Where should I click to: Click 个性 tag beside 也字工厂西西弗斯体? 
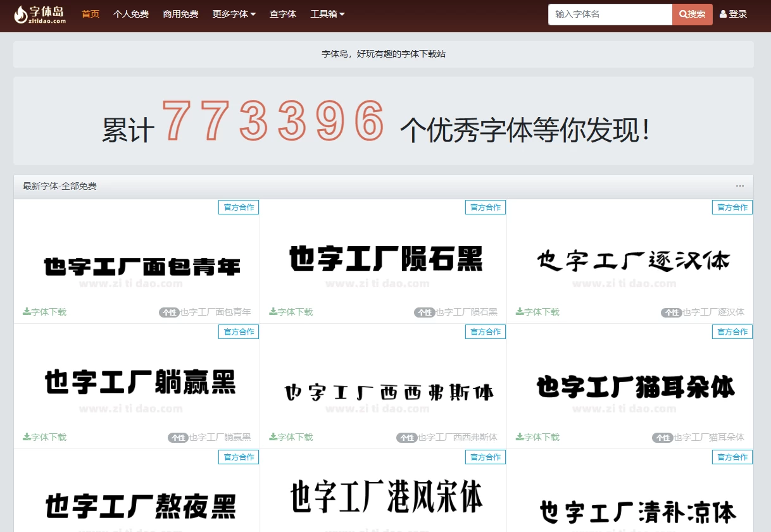pos(406,438)
